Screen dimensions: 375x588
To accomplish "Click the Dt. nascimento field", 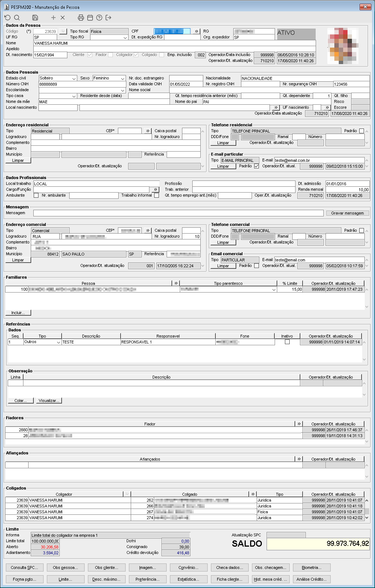I will 50,55.
